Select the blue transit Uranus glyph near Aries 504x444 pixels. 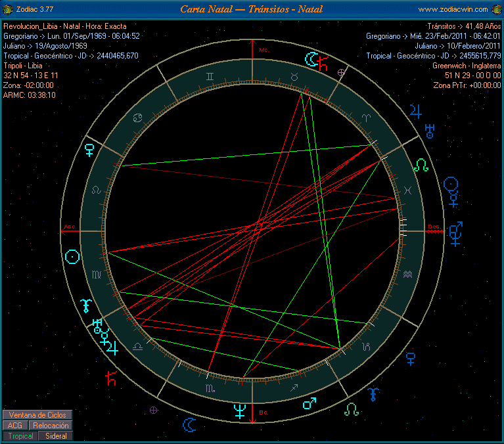click(430, 131)
